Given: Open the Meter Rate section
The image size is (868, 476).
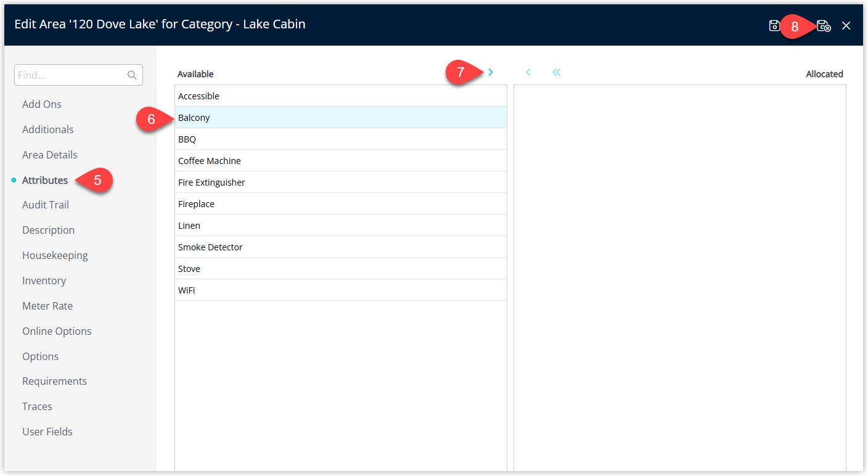Looking at the screenshot, I should 47,306.
